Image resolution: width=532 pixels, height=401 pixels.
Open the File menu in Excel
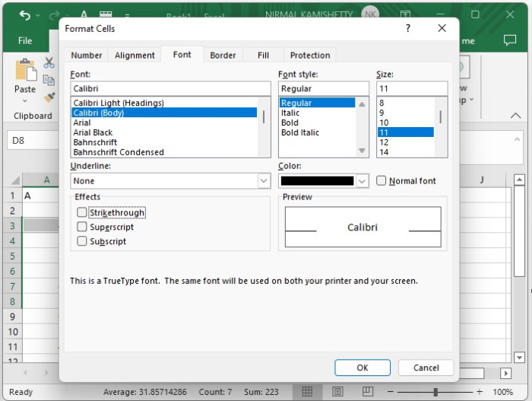click(25, 41)
